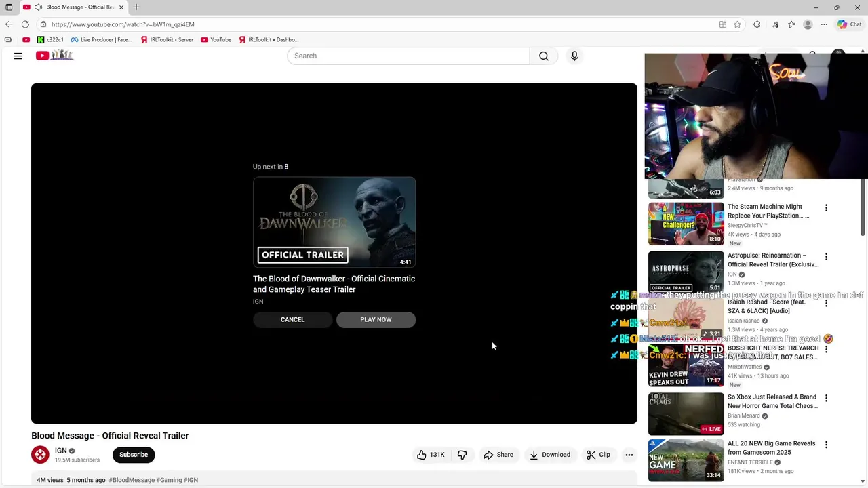Open options for Steam Machine video

coord(826,208)
